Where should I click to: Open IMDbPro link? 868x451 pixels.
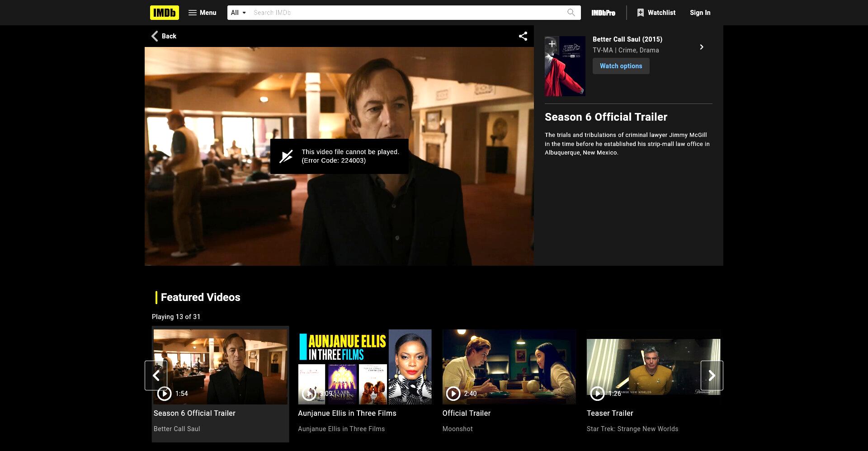tap(603, 13)
